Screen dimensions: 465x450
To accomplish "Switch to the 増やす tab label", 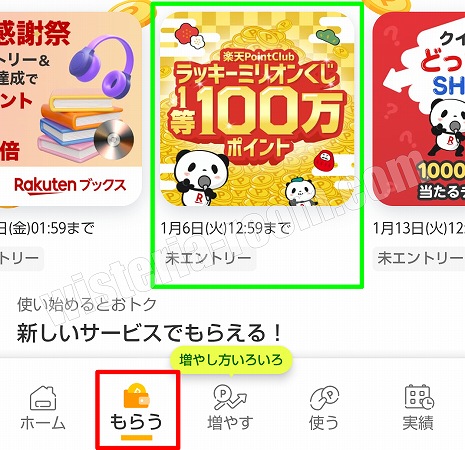I will coord(230,423).
